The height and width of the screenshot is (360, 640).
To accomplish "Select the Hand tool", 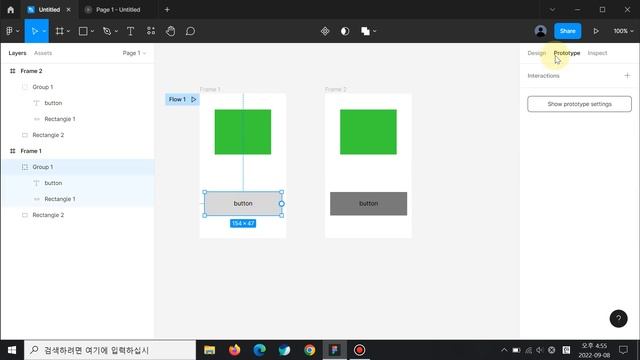I will click(171, 31).
